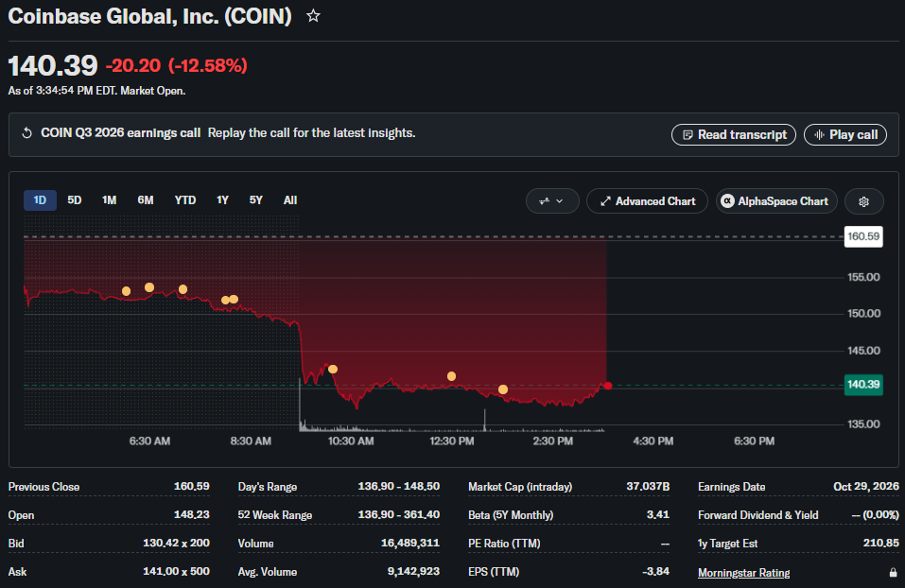Click the replay icon beside COIN earnings call
This screenshot has height=588, width=905.
[x=26, y=133]
